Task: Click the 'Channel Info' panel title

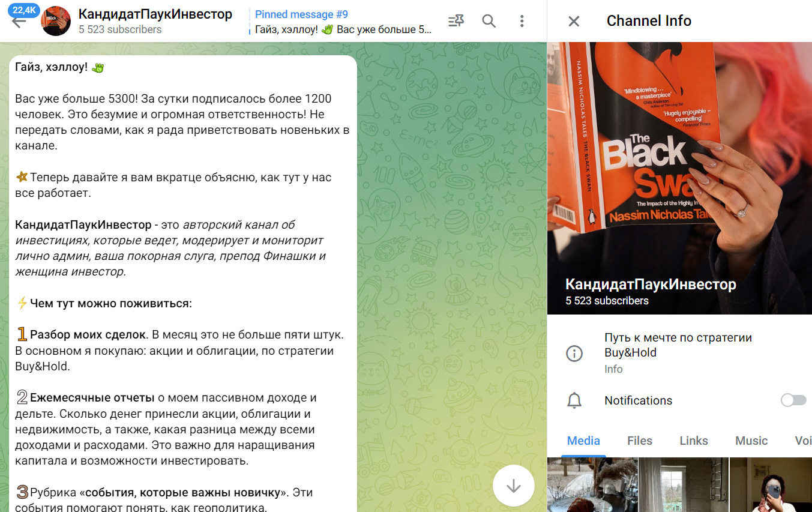Action: pos(649,21)
